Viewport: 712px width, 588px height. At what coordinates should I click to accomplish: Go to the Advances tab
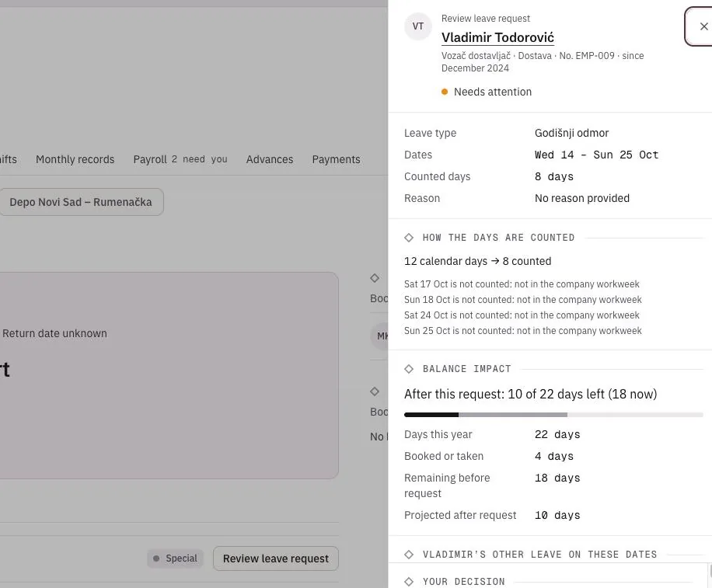tap(270, 159)
